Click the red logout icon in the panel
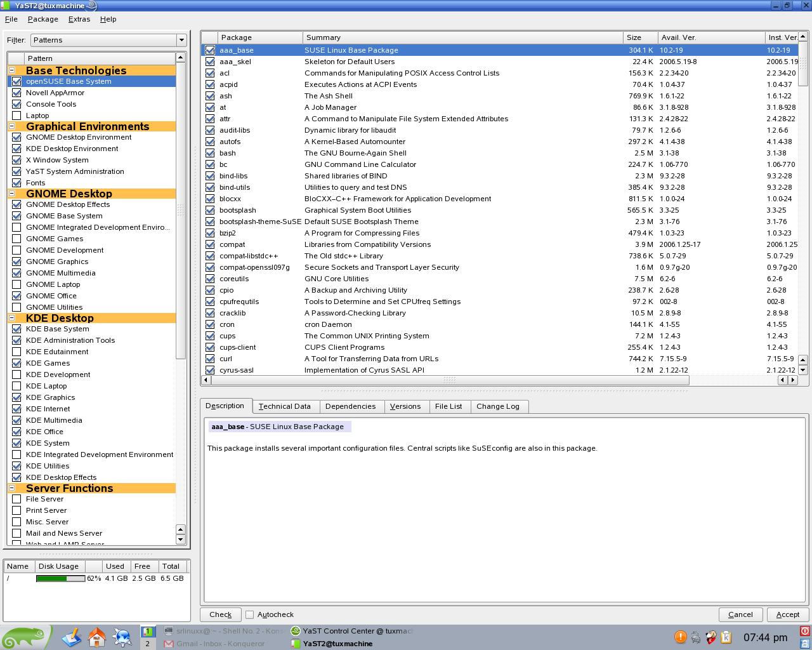The width and height of the screenshot is (812, 650). pyautogui.click(x=804, y=631)
